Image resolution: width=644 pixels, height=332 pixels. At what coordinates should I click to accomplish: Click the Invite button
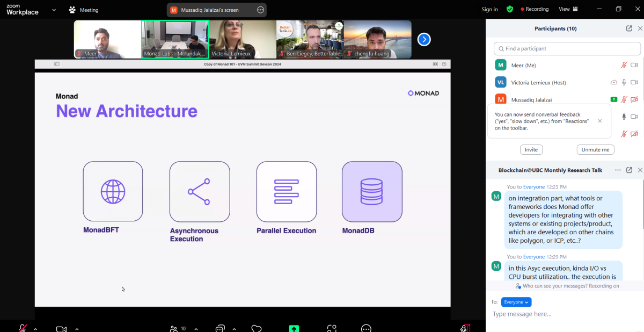click(x=531, y=150)
